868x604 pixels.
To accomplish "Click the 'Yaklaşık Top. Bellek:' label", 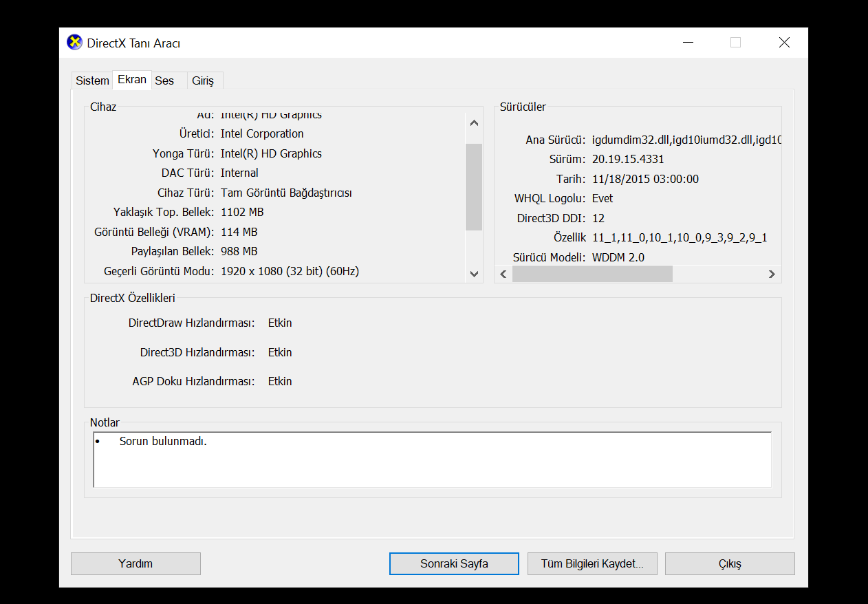I will click(x=164, y=212).
